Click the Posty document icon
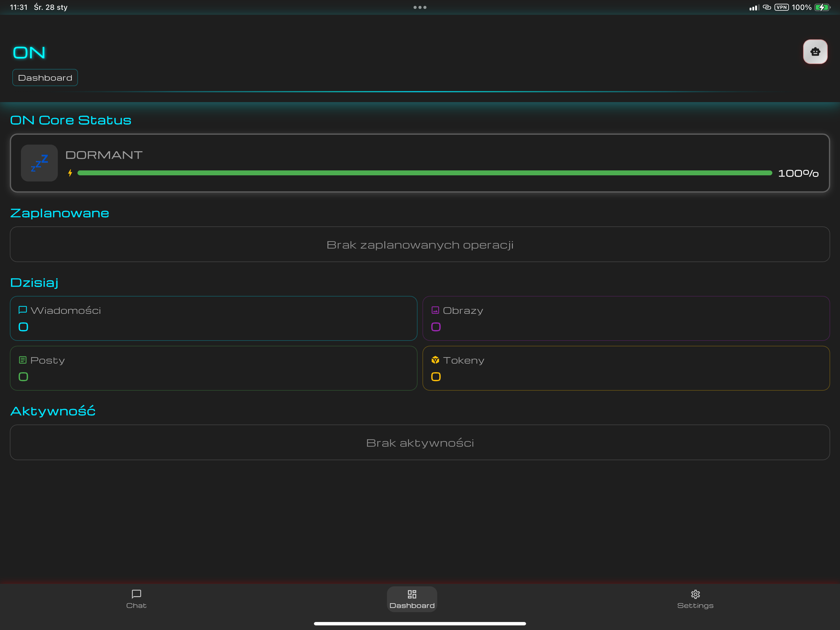 pos(22,360)
